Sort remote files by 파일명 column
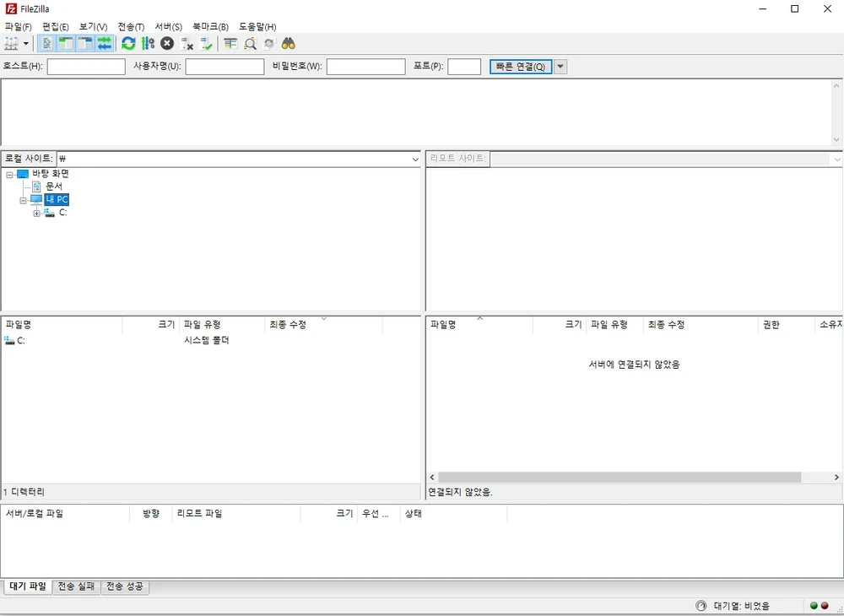 point(479,324)
